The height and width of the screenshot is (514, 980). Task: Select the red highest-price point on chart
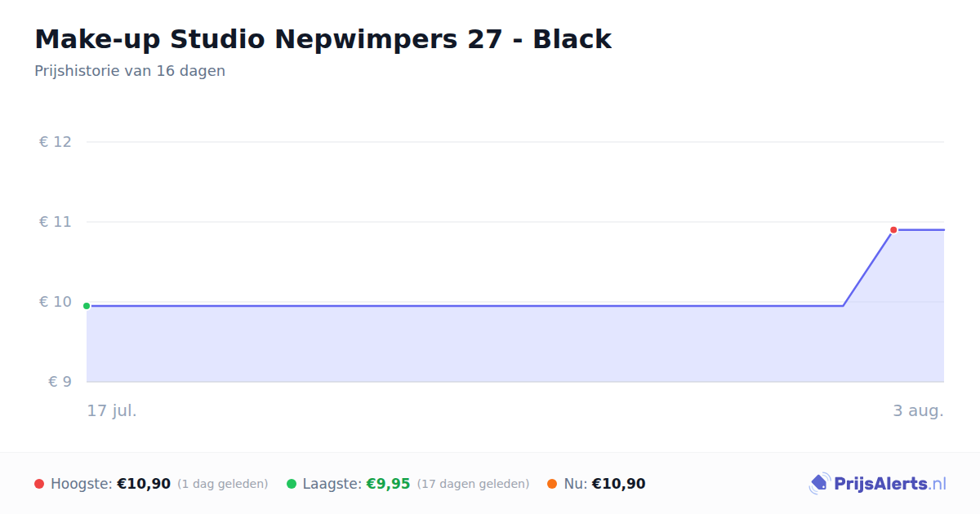click(x=893, y=230)
